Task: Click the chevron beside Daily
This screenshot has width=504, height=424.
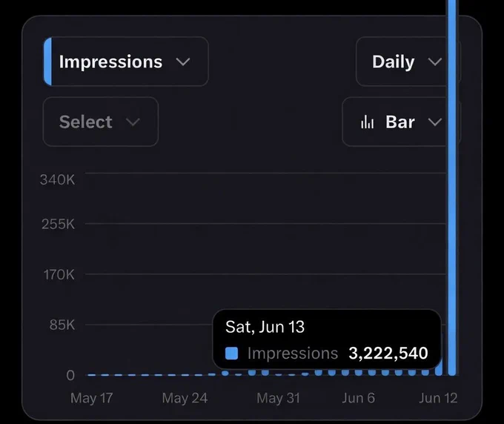Action: tap(435, 62)
